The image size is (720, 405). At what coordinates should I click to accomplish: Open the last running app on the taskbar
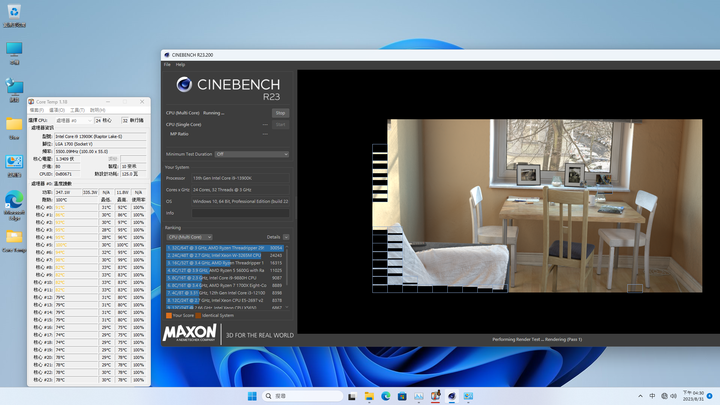pos(468,396)
